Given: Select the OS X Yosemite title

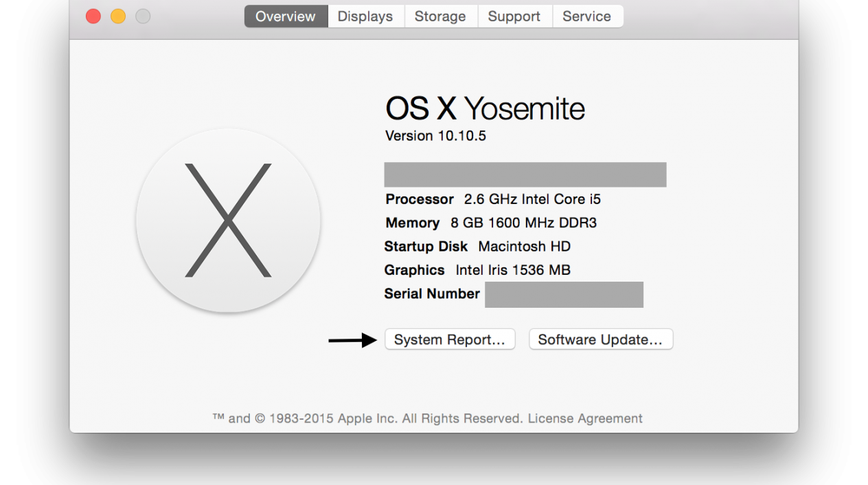Looking at the screenshot, I should (x=485, y=109).
